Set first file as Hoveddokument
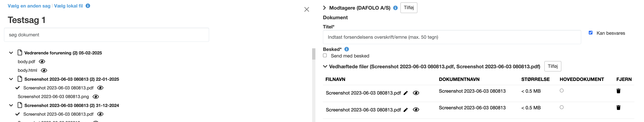644x122 pixels. pos(561,91)
